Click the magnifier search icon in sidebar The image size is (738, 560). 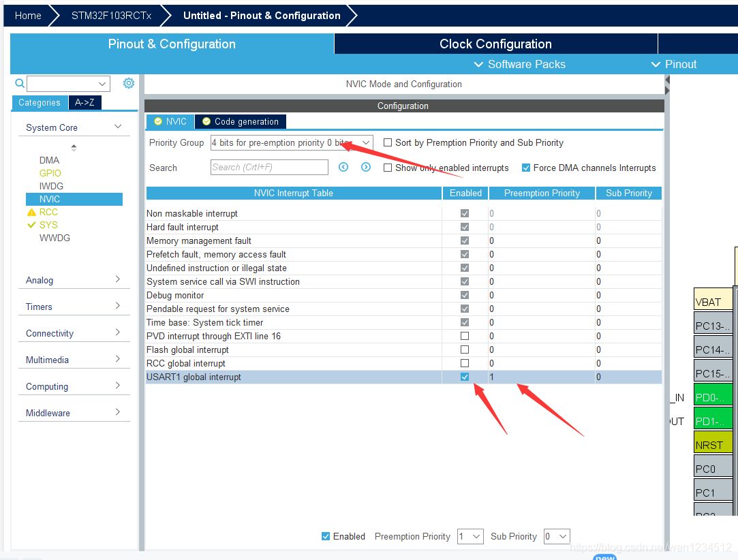coord(20,83)
